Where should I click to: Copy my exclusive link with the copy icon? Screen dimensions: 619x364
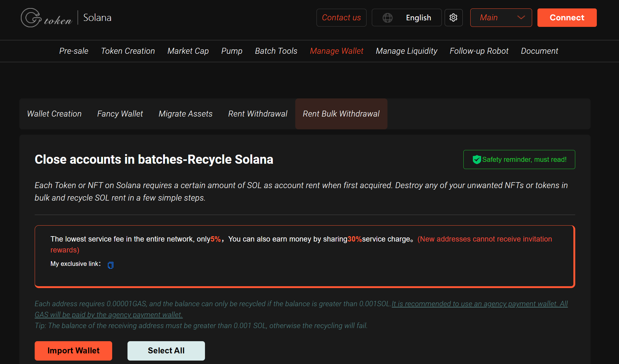(x=110, y=265)
